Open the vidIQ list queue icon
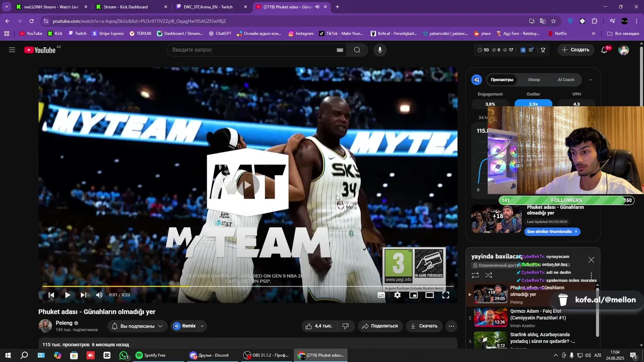This screenshot has height=362, width=644. pos(531,50)
